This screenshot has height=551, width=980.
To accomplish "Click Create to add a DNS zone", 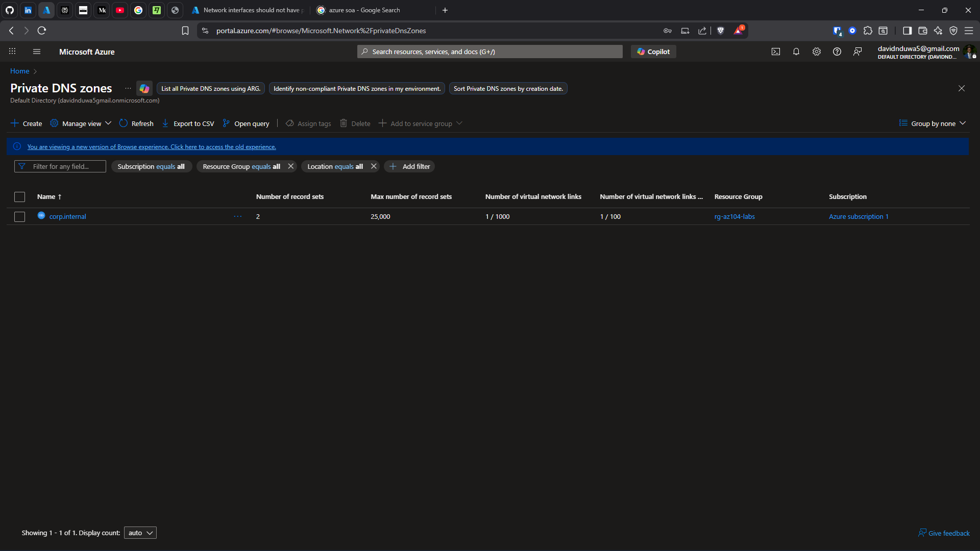I will point(27,123).
